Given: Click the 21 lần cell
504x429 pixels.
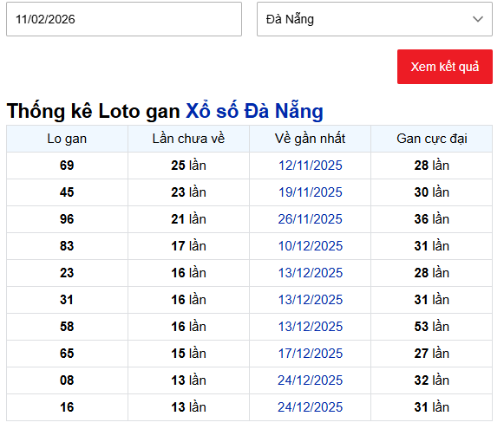Looking at the screenshot, I should pos(188,219).
